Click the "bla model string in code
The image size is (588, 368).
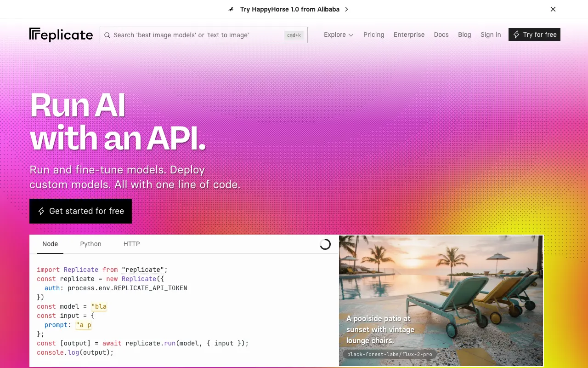pos(99,306)
